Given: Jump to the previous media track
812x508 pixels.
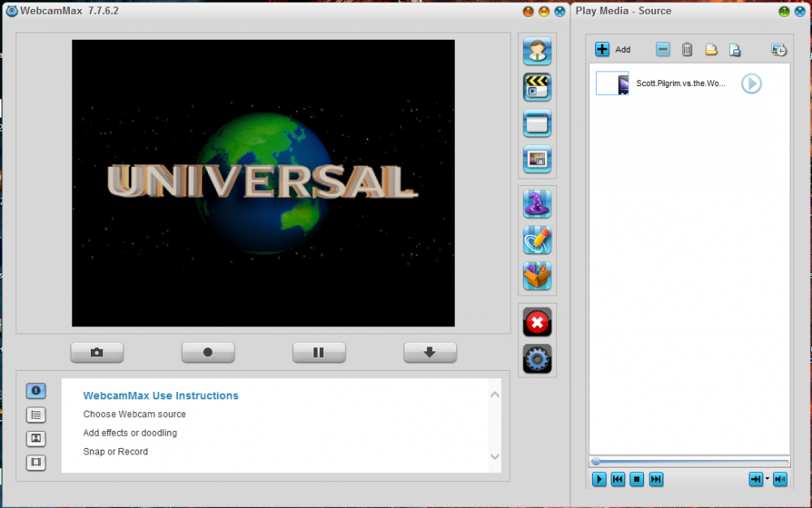Looking at the screenshot, I should click(618, 480).
